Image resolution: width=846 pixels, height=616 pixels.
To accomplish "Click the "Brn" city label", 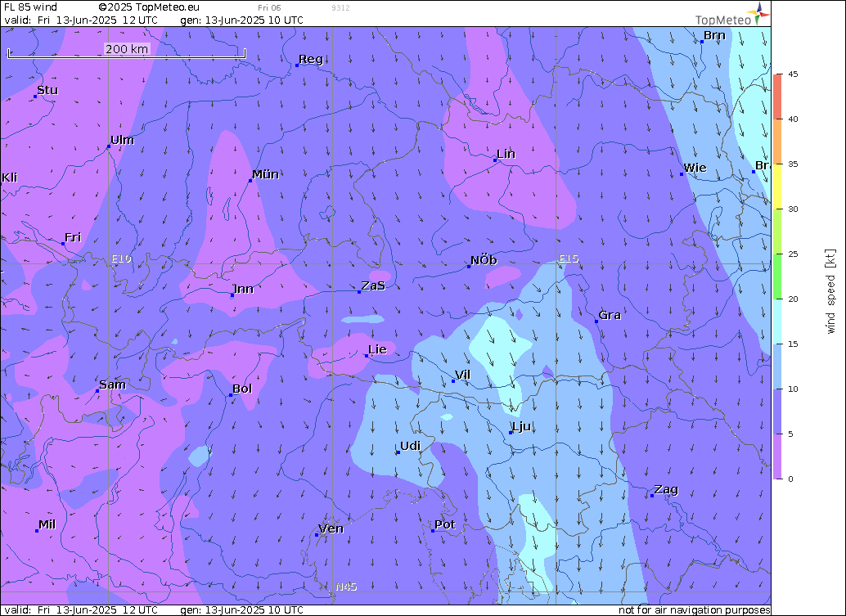I will point(714,36).
